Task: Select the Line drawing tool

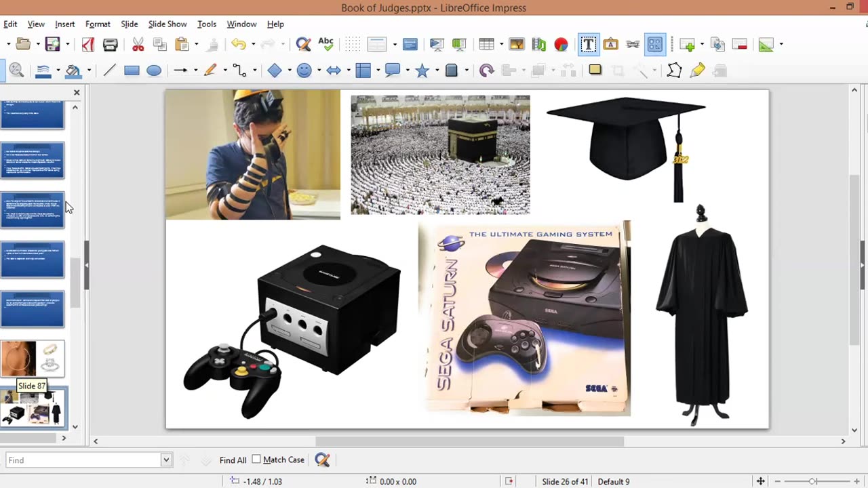Action: click(110, 70)
